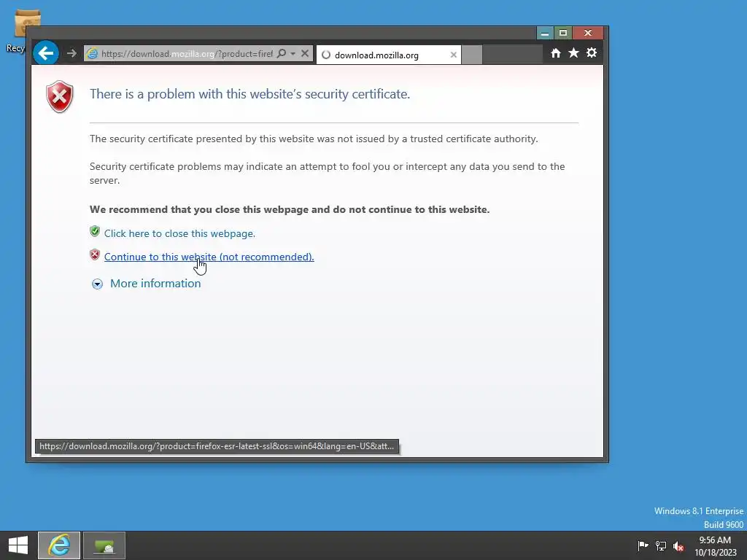Open Favorites star icon
Viewport: 747px width, 560px height.
coord(573,52)
